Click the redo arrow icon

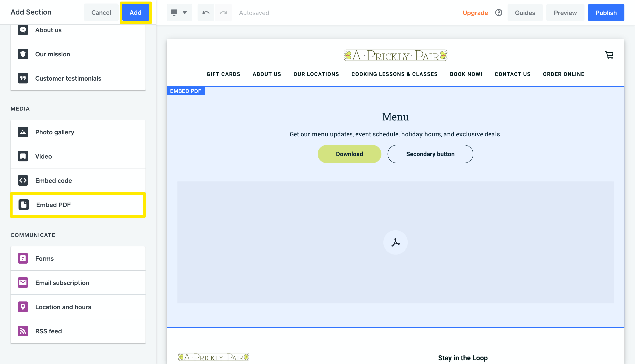point(223,13)
